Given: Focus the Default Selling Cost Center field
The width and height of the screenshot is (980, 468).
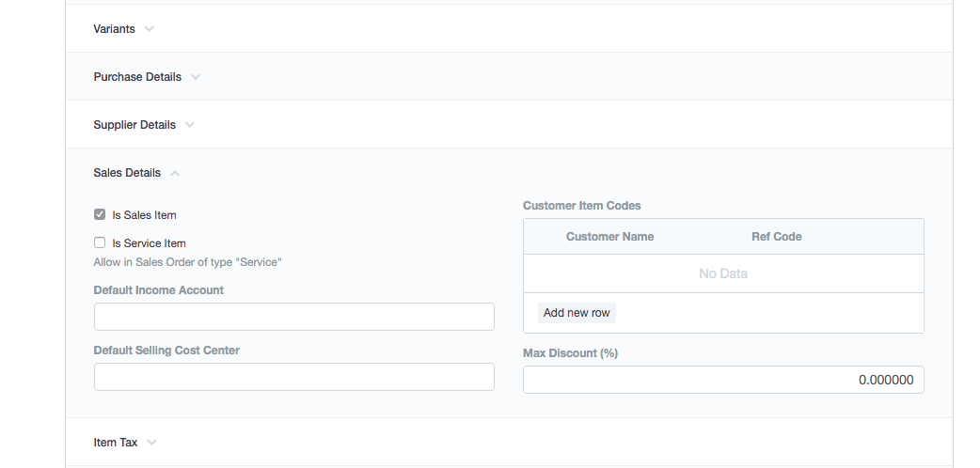Looking at the screenshot, I should (x=294, y=377).
